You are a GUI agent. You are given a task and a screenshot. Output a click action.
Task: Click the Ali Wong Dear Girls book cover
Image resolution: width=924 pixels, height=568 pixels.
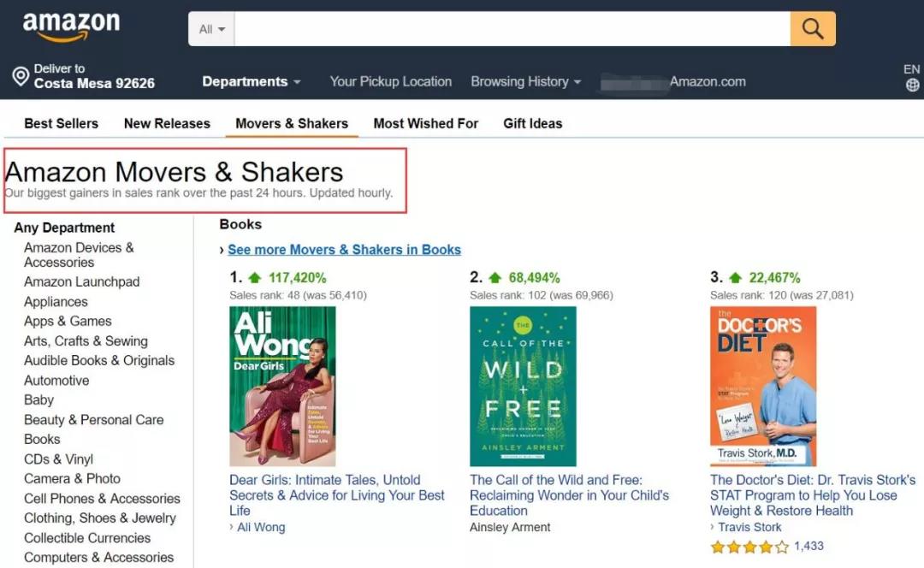(282, 386)
